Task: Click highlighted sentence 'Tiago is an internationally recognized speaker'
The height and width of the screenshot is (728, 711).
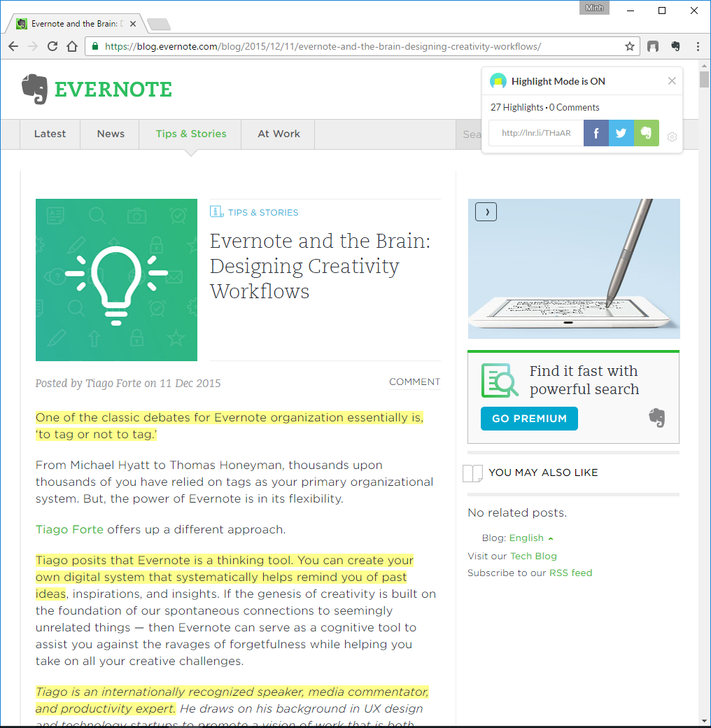Action: (x=232, y=700)
